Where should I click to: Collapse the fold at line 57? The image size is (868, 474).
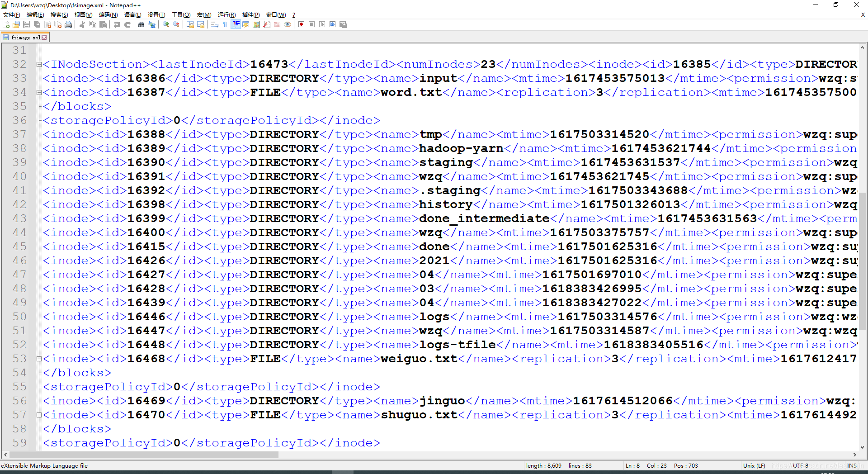pyautogui.click(x=39, y=415)
